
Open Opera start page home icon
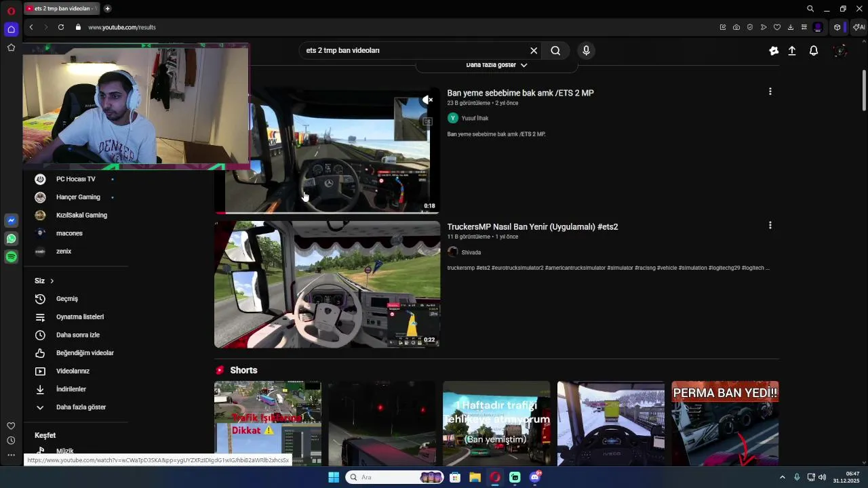pos(11,29)
